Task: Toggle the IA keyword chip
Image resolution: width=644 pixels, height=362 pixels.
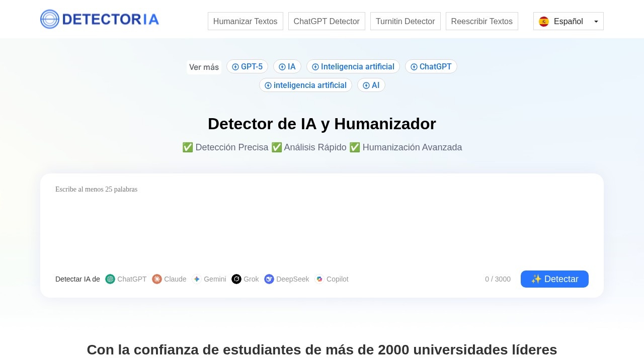Action: click(x=287, y=66)
